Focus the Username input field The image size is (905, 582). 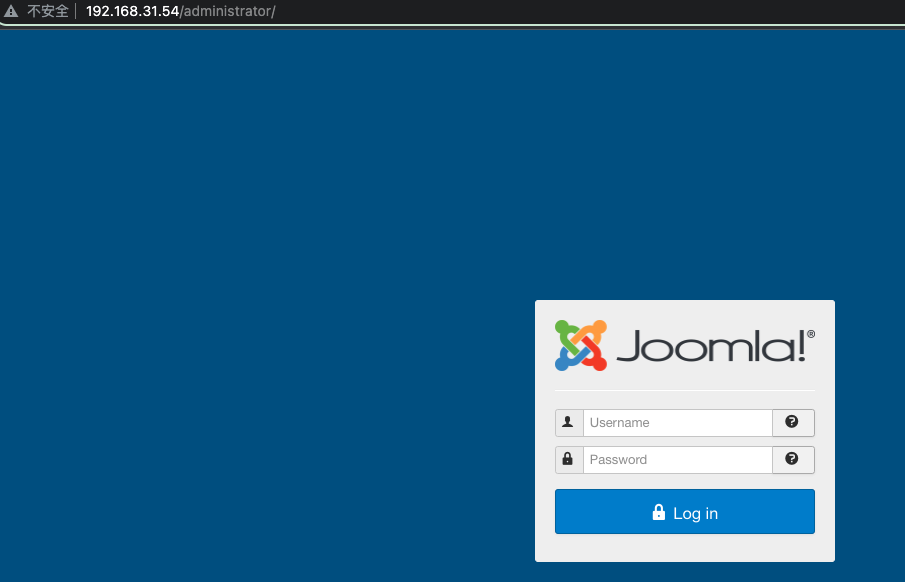tap(678, 423)
